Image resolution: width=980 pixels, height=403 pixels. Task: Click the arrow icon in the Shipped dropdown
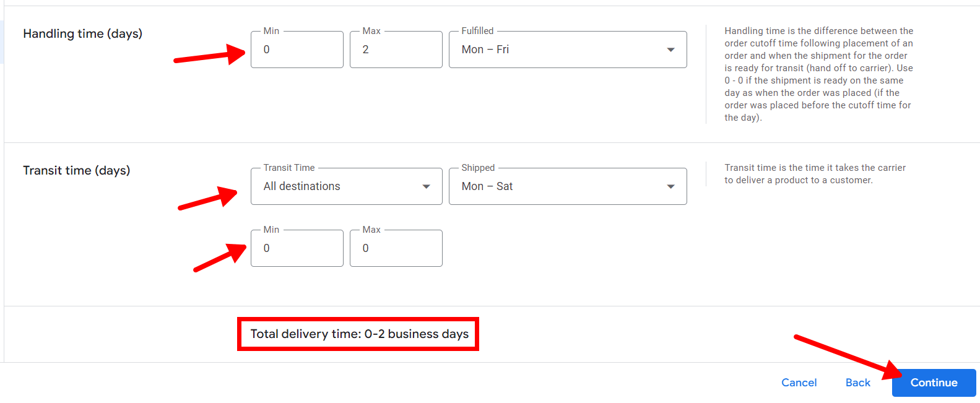[670, 186]
